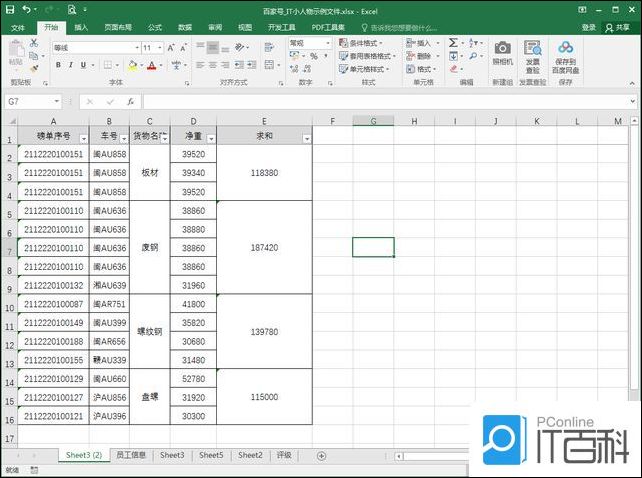The height and width of the screenshot is (478, 642).
Task: Open filter dropdown on column B header
Action: pyautogui.click(x=124, y=139)
